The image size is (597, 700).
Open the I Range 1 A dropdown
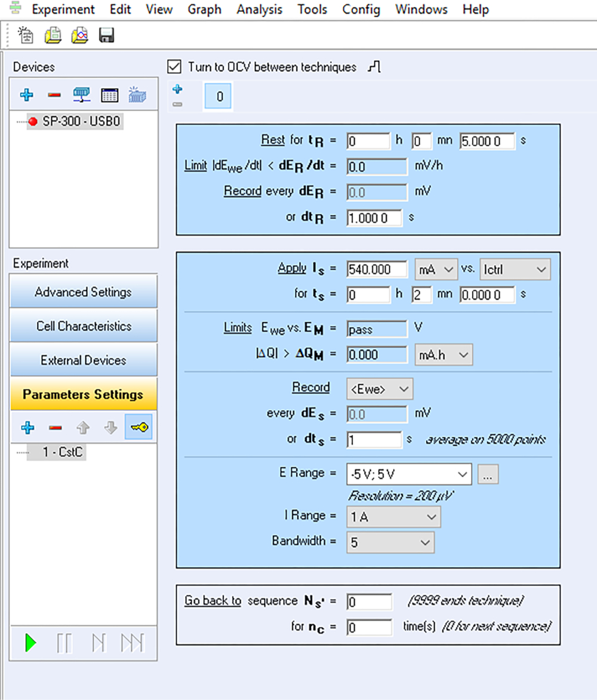point(393,517)
